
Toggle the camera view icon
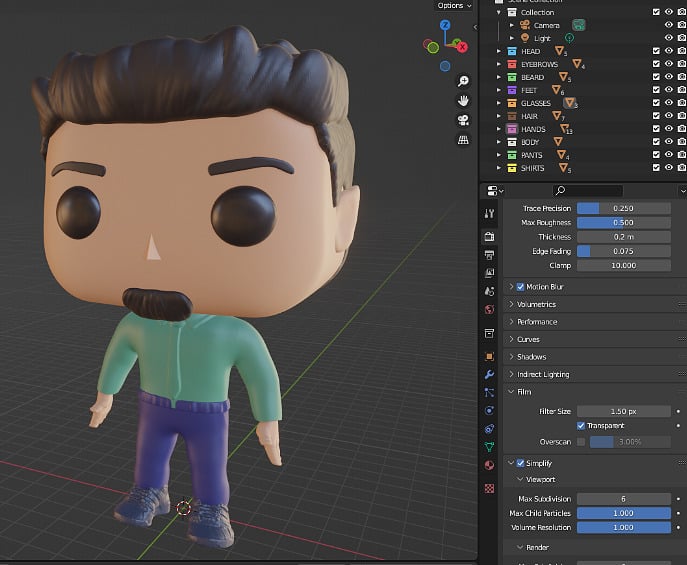click(463, 120)
